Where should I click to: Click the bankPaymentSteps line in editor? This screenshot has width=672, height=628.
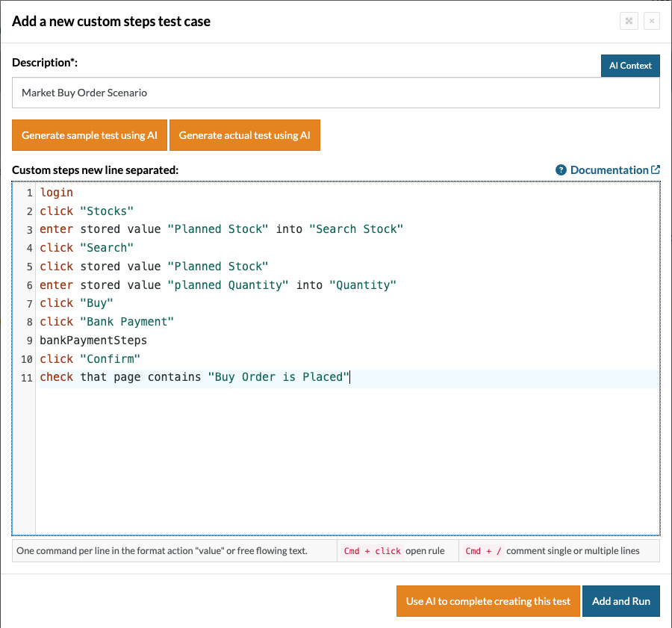click(93, 341)
